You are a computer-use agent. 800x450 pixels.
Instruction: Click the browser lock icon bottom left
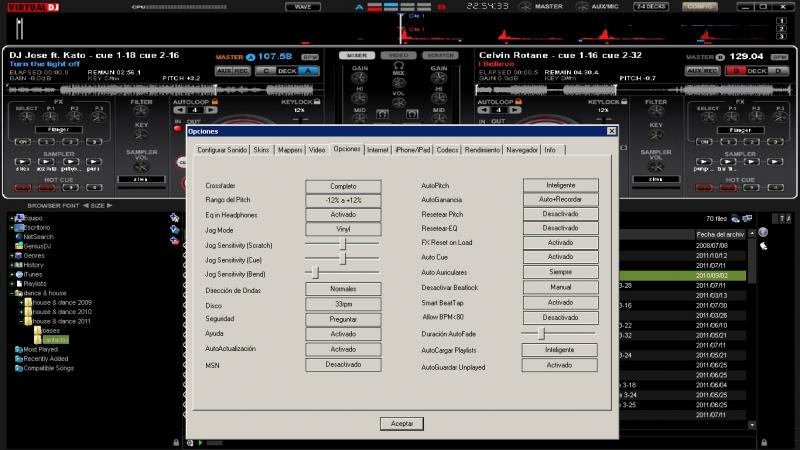point(176,442)
